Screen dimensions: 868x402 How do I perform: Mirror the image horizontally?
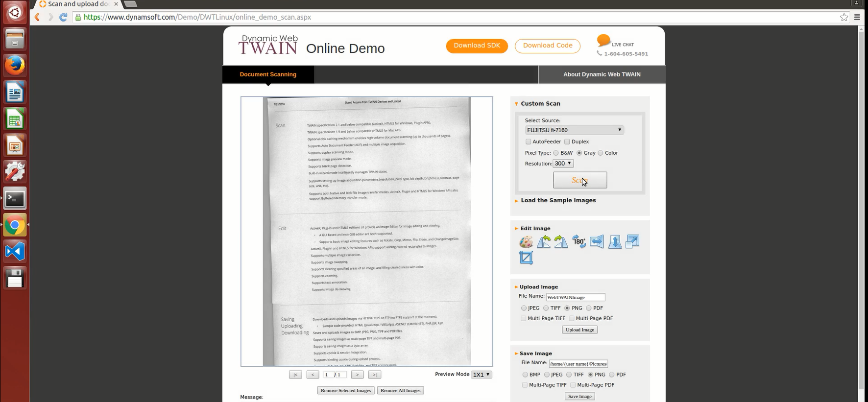(x=597, y=242)
